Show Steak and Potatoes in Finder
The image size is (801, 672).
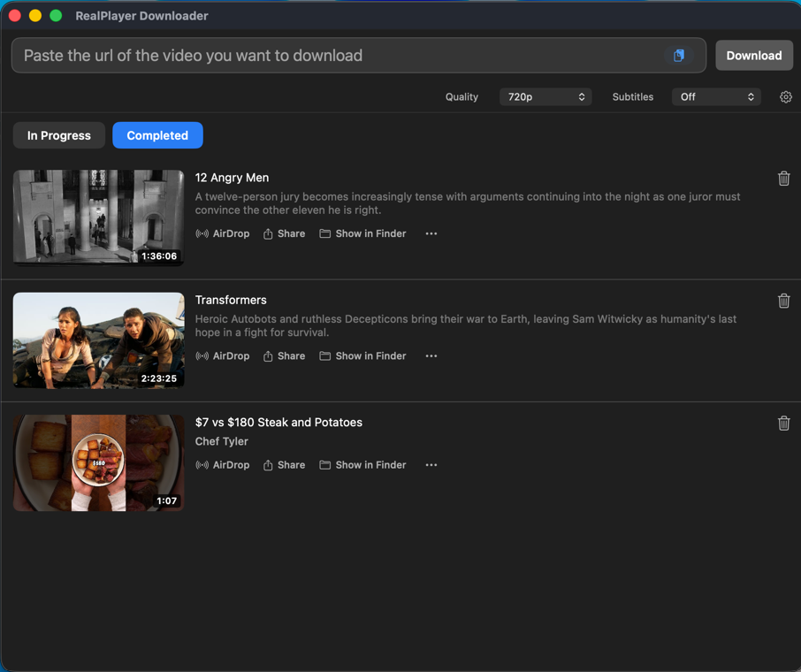click(x=362, y=464)
